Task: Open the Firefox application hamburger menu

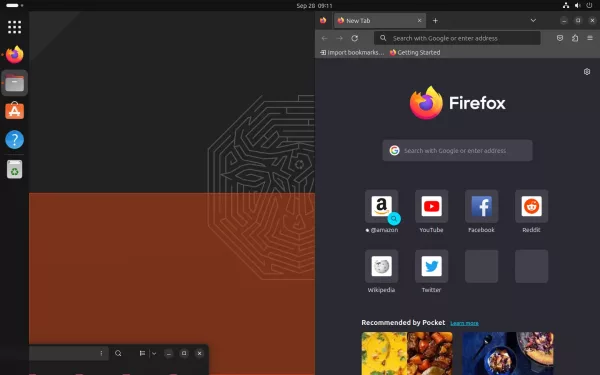Action: [x=590, y=38]
